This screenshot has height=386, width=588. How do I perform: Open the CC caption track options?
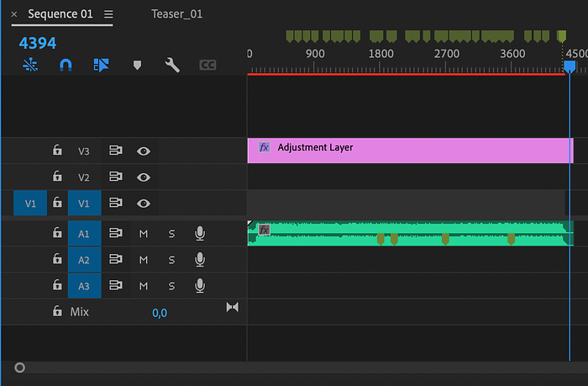click(x=207, y=66)
